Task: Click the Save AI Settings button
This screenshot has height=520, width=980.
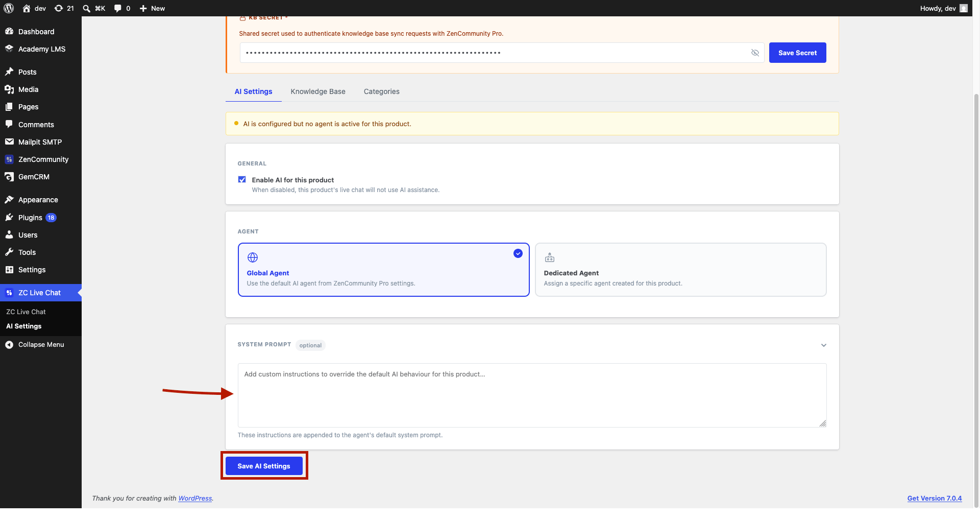Action: click(x=264, y=466)
